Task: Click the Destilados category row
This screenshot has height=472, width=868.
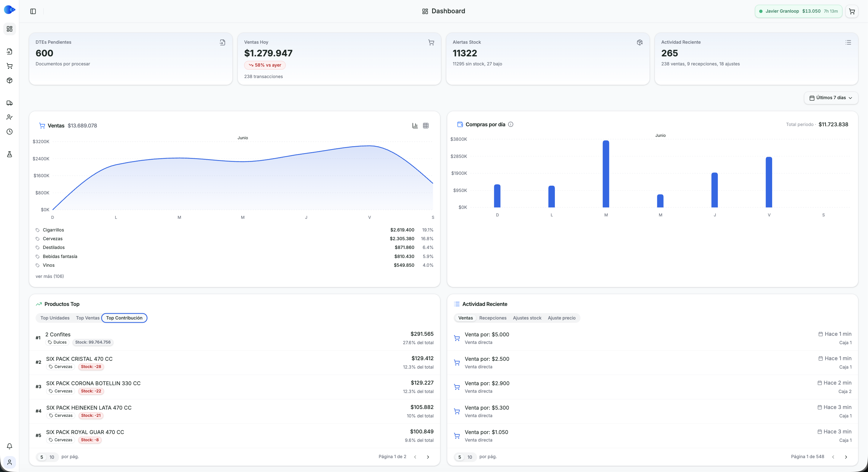Action: [x=234, y=248]
